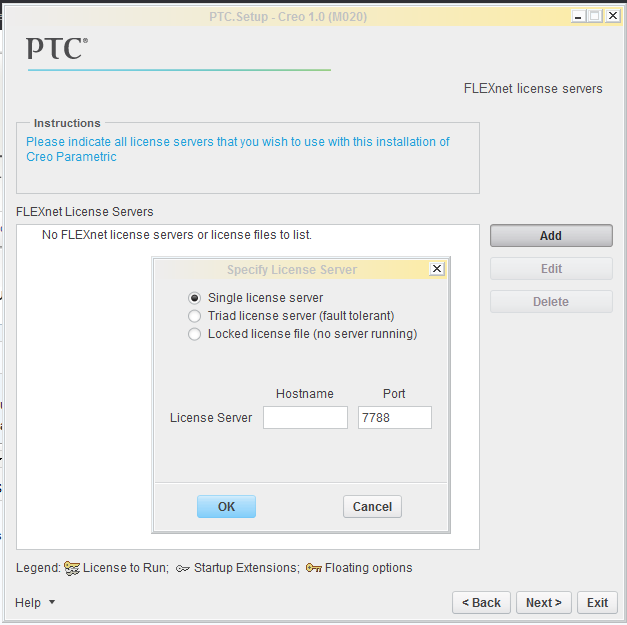Click the 'FLEXnet License Servers' list label
The height and width of the screenshot is (625, 627).
(85, 212)
